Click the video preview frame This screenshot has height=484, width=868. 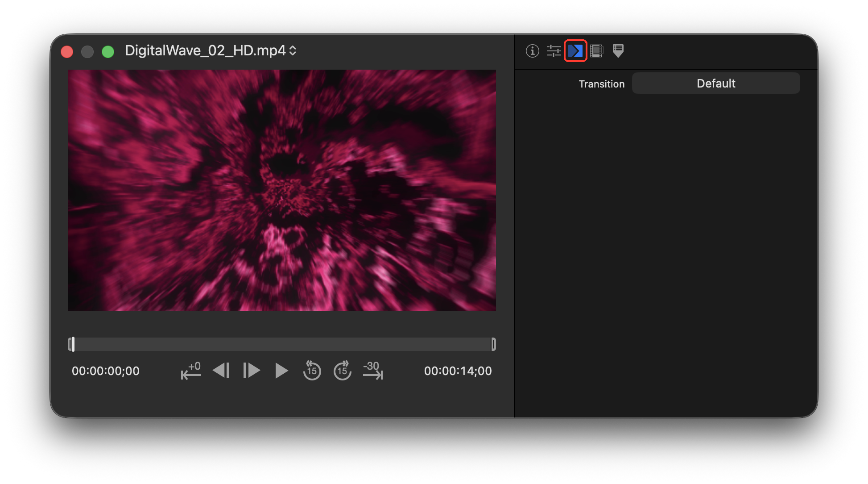pyautogui.click(x=282, y=190)
